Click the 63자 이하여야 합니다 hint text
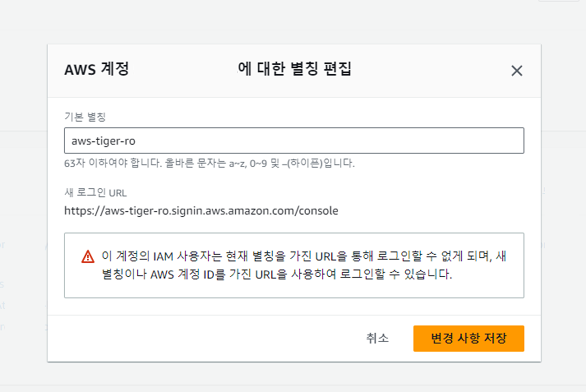This screenshot has height=392, width=586. click(x=209, y=163)
